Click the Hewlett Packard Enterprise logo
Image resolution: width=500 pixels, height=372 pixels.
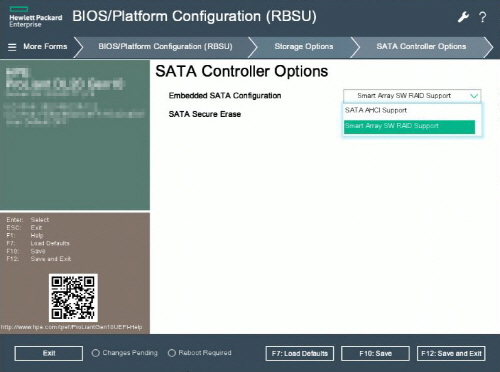click(35, 17)
